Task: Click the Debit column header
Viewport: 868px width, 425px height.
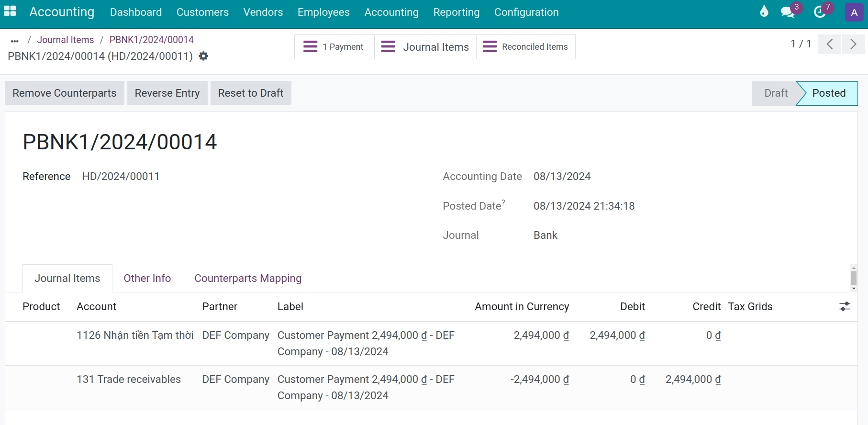Action: click(633, 306)
